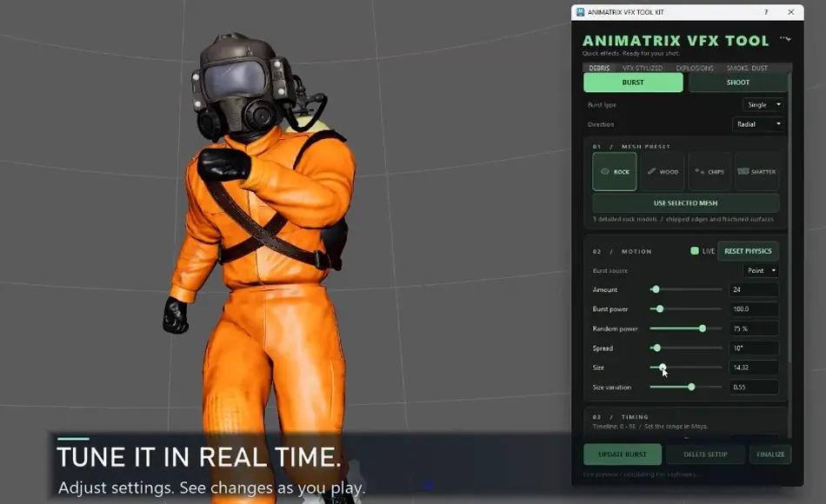Click the Update Burst button
Viewport: 826px width, 504px height.
coord(623,454)
